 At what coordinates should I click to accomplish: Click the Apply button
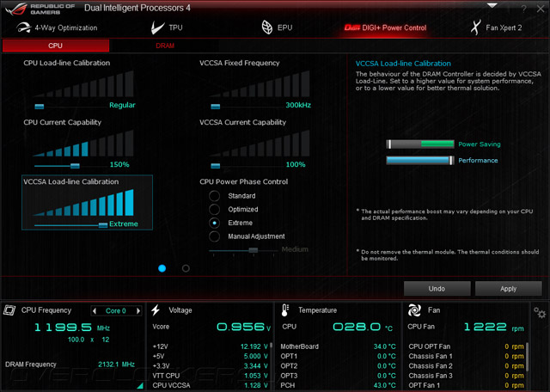coord(508,289)
